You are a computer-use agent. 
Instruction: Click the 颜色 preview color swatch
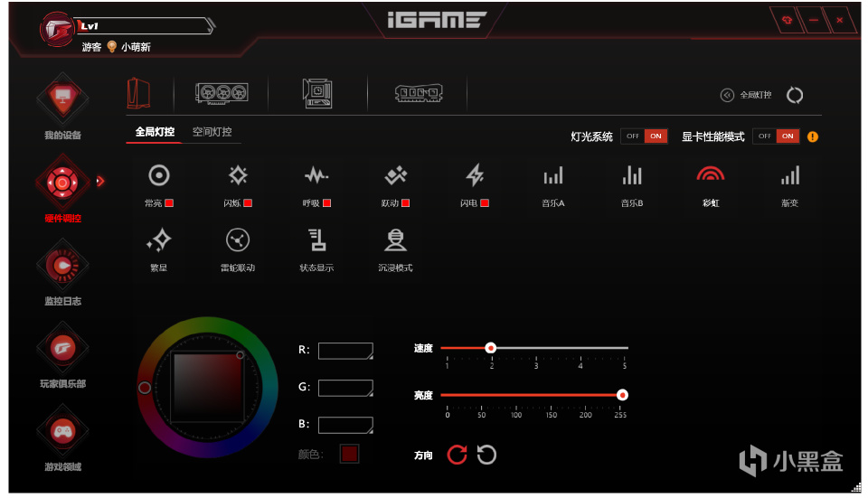point(349,454)
